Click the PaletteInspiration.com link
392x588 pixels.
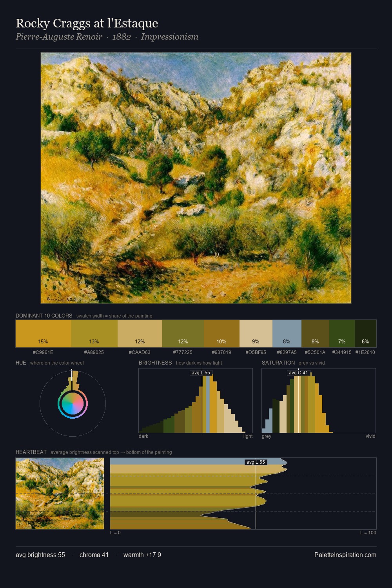[345, 555]
